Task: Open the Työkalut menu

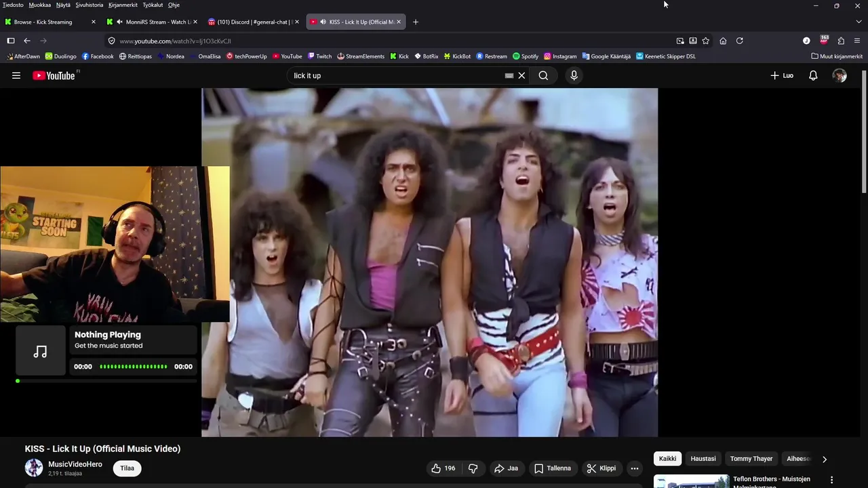Action: tap(153, 5)
